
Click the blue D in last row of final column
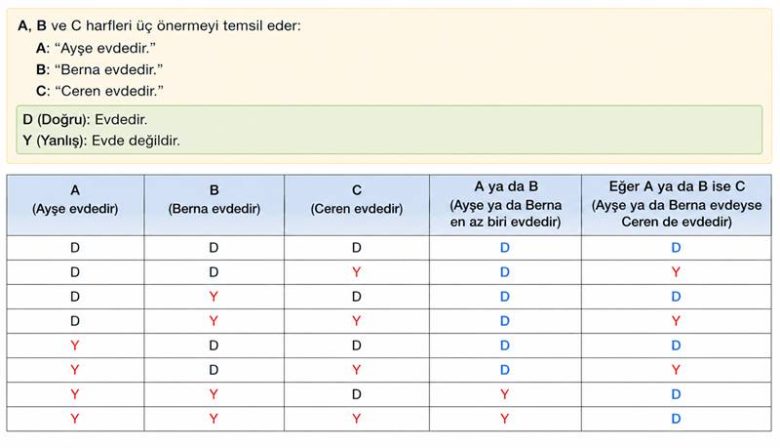pos(676,419)
